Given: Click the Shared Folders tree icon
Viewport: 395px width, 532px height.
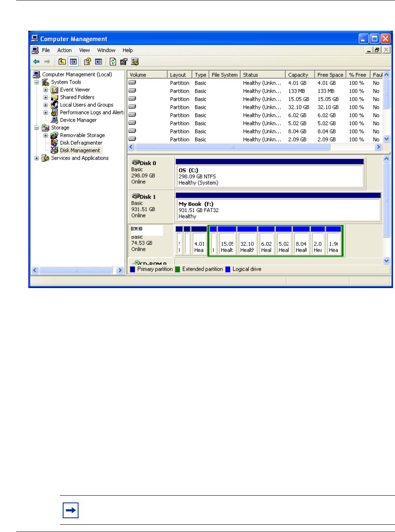Looking at the screenshot, I should (54, 97).
